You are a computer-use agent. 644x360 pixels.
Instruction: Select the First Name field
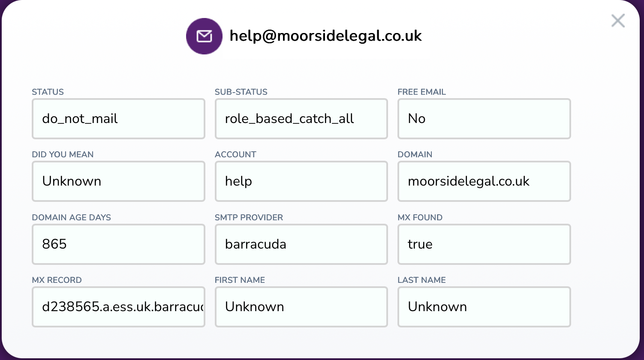pos(301,307)
